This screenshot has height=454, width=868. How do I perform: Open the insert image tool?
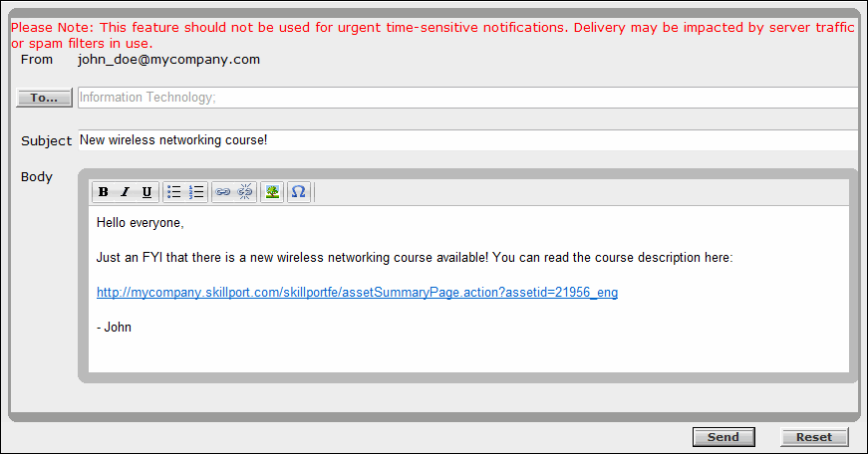tap(272, 192)
